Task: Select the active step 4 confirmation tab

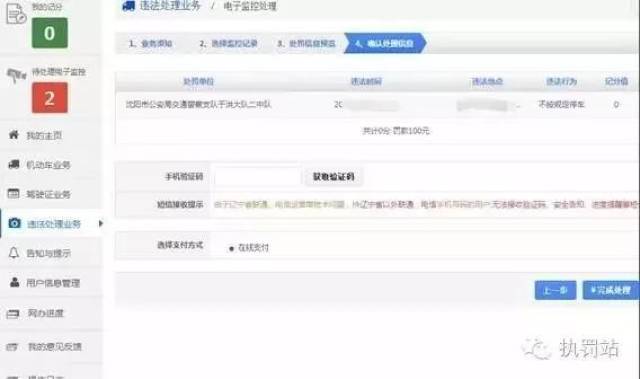Action: (385, 43)
